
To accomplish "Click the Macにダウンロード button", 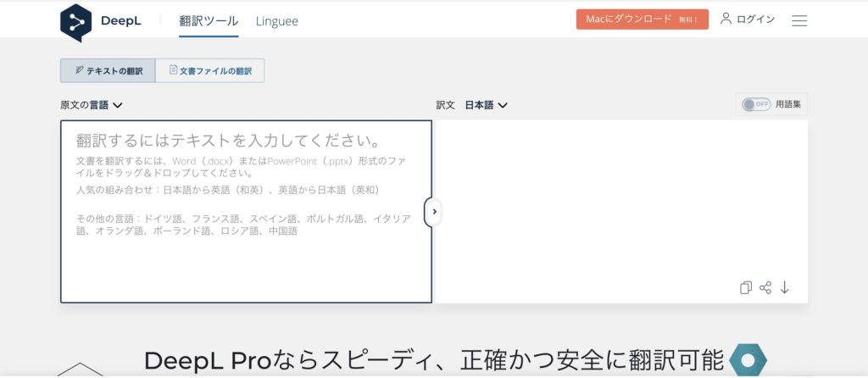I will coord(643,19).
